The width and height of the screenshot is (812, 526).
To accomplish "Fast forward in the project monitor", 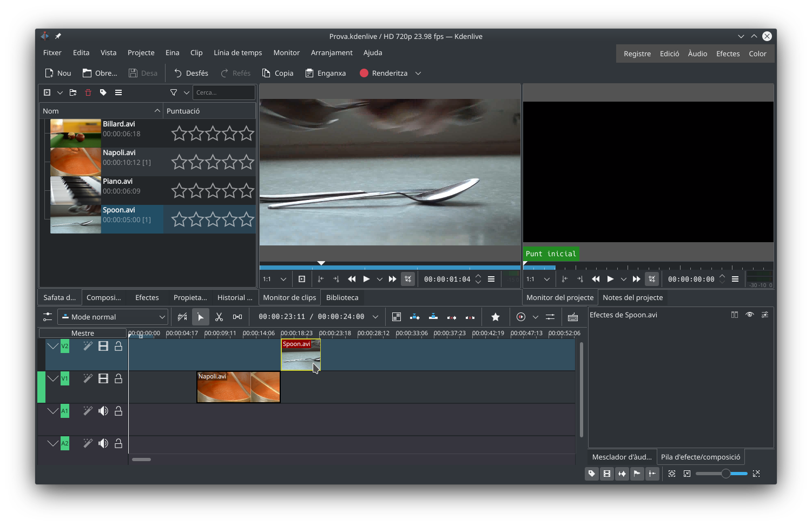I will pyautogui.click(x=637, y=279).
